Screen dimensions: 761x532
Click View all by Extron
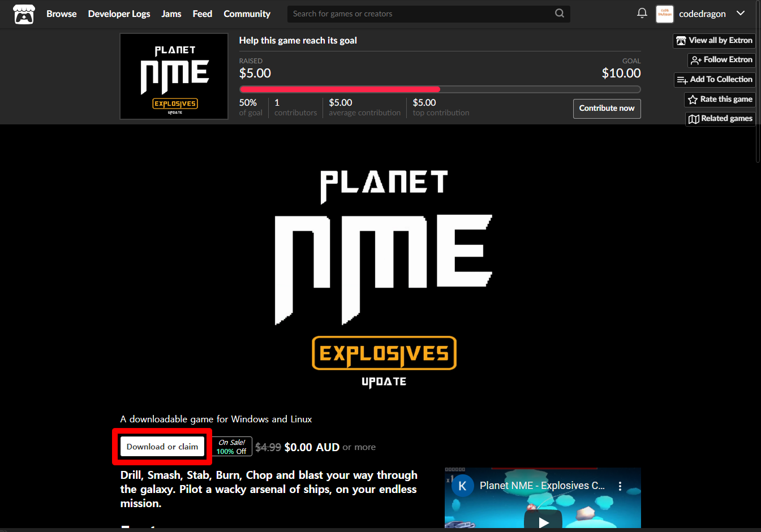coord(714,41)
